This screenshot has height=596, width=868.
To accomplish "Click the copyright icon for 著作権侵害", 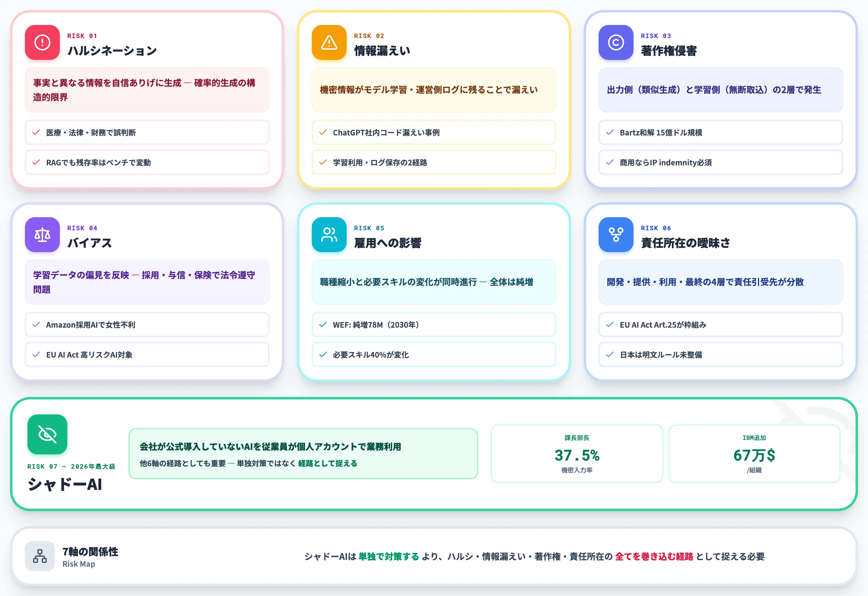I will (x=616, y=42).
